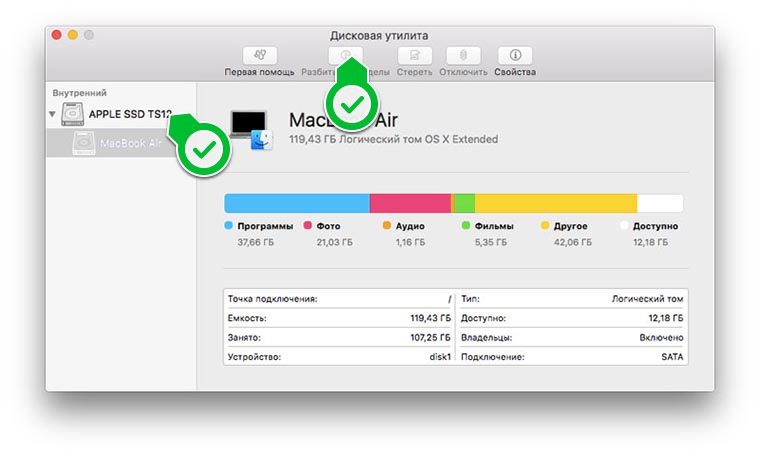The image size is (760, 456).
Task: Click the First Aid (Первая помощь) toolbar icon
Action: pyautogui.click(x=260, y=55)
